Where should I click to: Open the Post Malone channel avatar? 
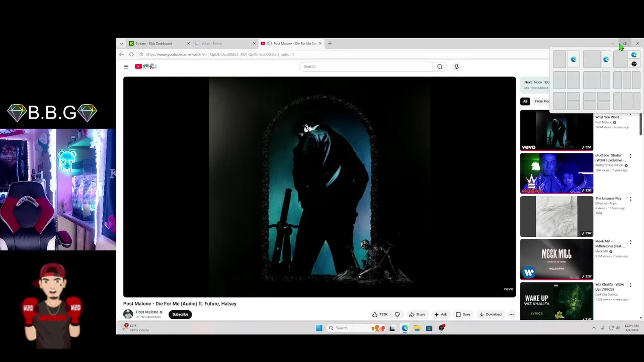coord(128,314)
